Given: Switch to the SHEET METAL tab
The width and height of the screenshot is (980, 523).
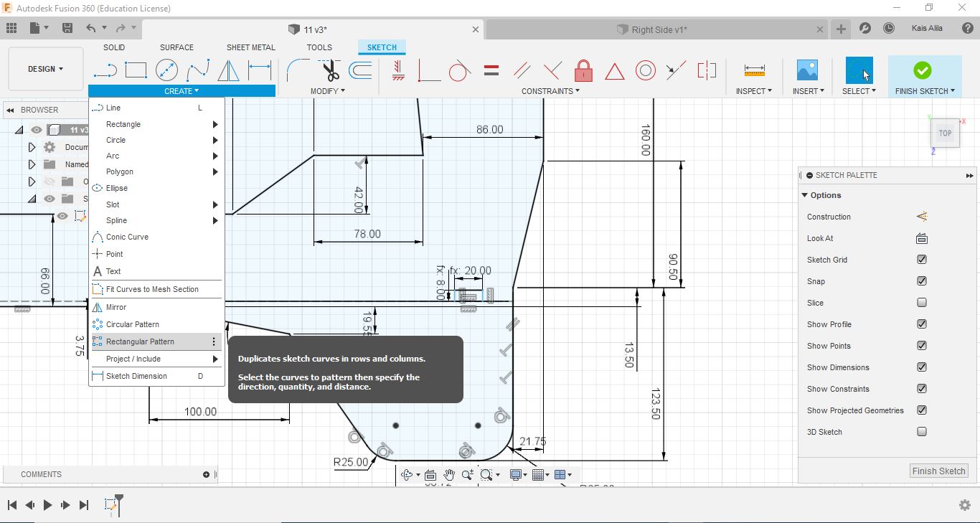Looking at the screenshot, I should 250,47.
